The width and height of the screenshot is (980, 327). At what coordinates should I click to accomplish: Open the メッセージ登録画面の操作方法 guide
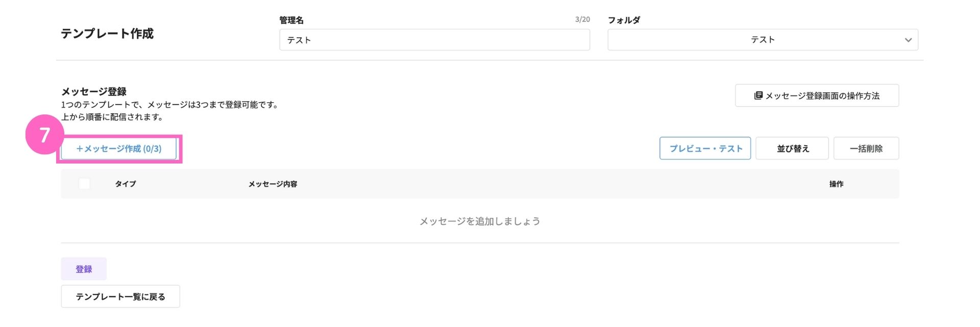[x=817, y=96]
